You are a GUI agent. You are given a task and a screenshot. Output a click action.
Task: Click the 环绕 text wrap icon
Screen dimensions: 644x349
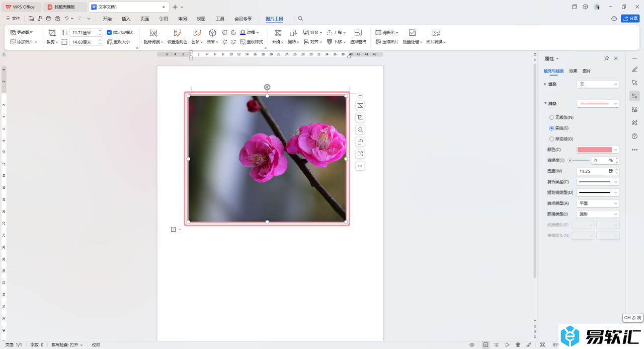(x=278, y=33)
